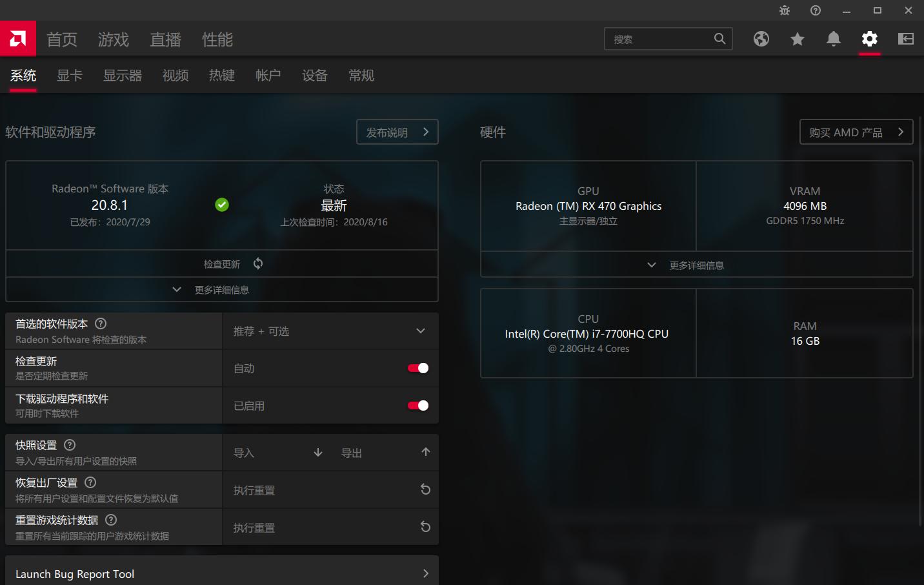Click the favorites star icon
The image size is (924, 585).
click(x=797, y=39)
